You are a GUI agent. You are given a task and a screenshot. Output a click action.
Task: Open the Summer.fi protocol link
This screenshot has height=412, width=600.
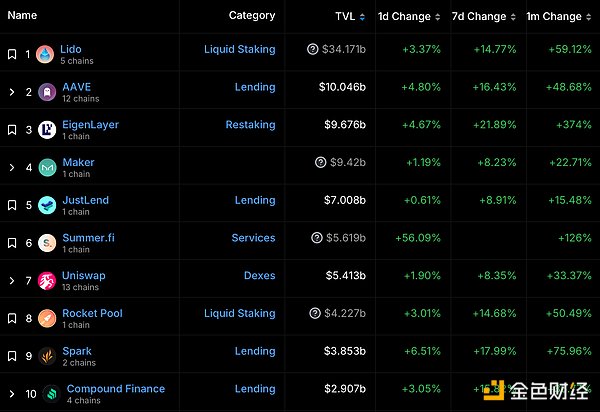pyautogui.click(x=89, y=238)
